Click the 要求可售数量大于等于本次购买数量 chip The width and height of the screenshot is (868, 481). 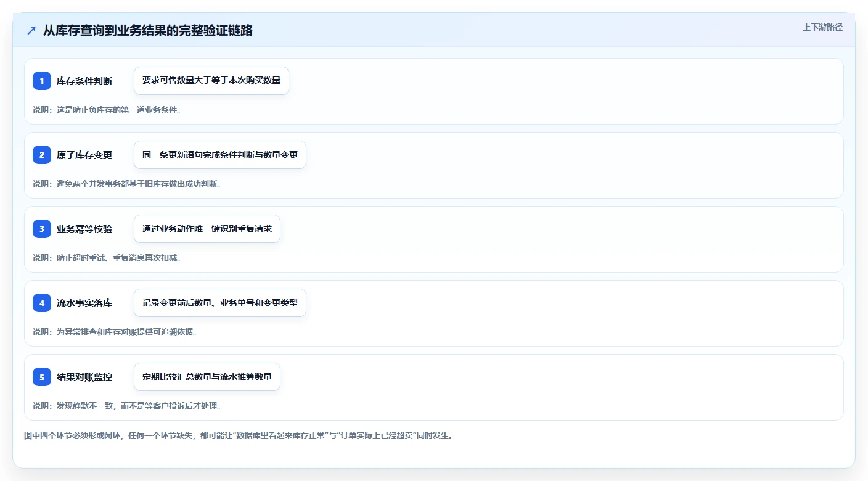click(211, 81)
